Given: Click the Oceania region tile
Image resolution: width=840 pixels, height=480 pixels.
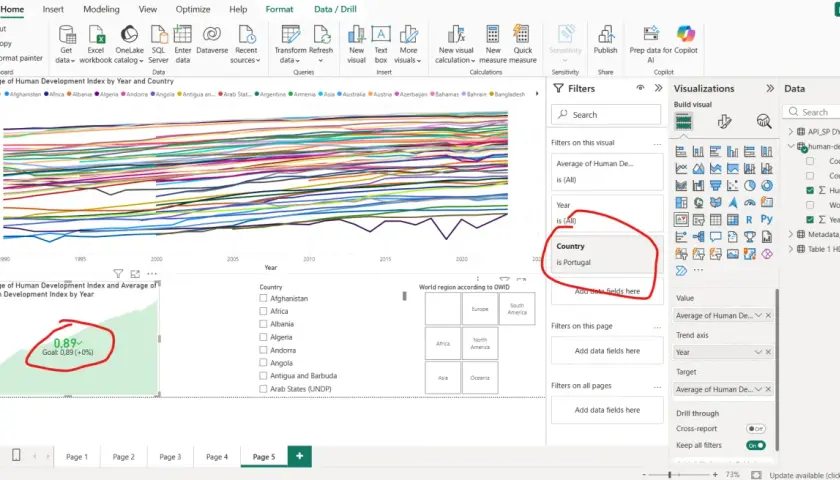Looking at the screenshot, I should click(x=480, y=378).
